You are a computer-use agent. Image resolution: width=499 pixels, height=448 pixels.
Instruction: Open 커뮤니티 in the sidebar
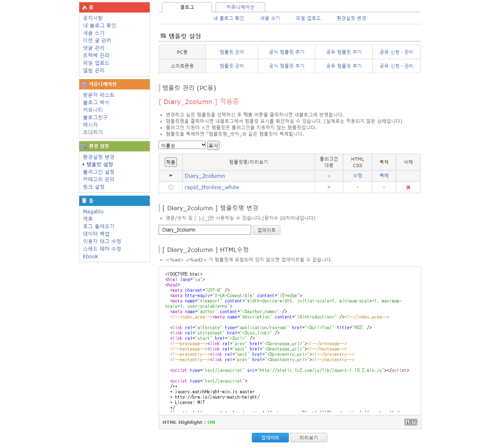(93, 110)
